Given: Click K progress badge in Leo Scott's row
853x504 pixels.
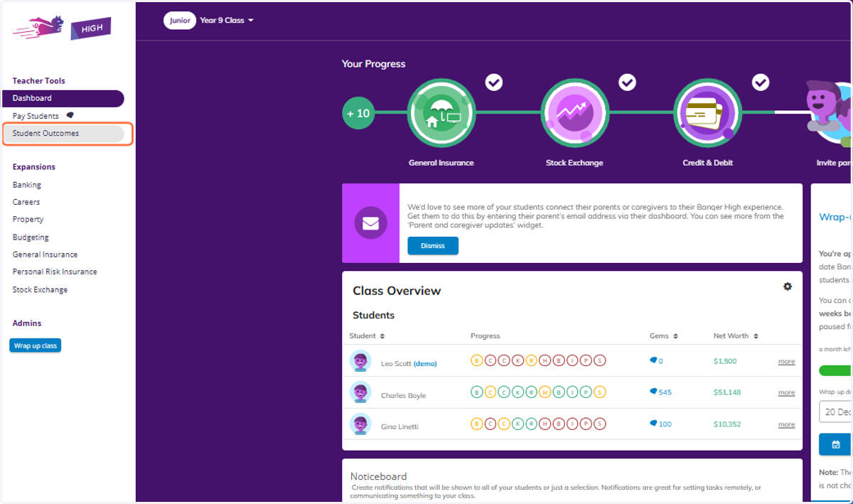Looking at the screenshot, I should pyautogui.click(x=517, y=361).
